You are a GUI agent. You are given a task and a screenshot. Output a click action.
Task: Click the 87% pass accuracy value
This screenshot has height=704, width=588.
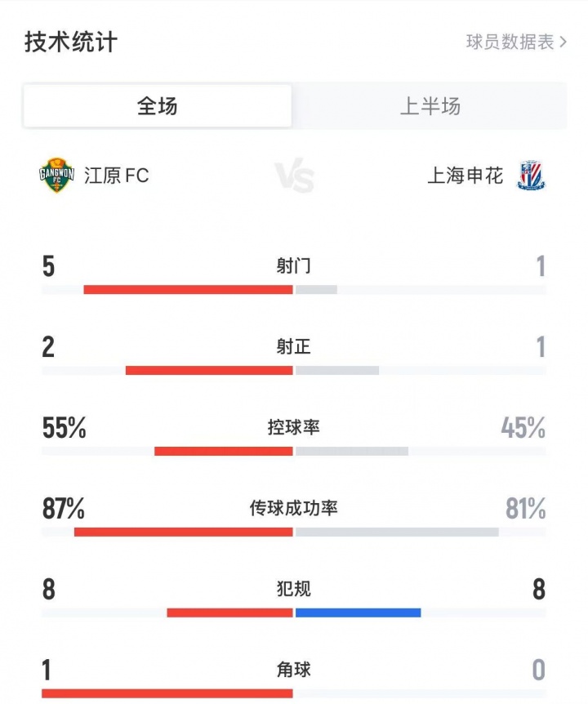click(x=63, y=506)
